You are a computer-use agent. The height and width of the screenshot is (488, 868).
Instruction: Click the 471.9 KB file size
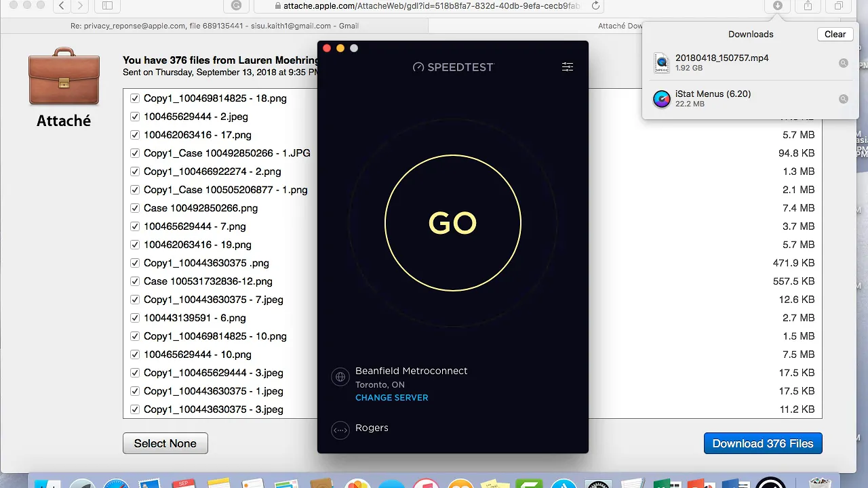[793, 263]
